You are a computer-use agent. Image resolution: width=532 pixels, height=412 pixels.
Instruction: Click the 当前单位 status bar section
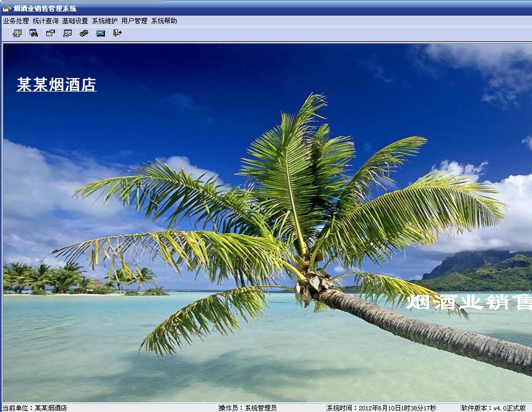point(35,407)
